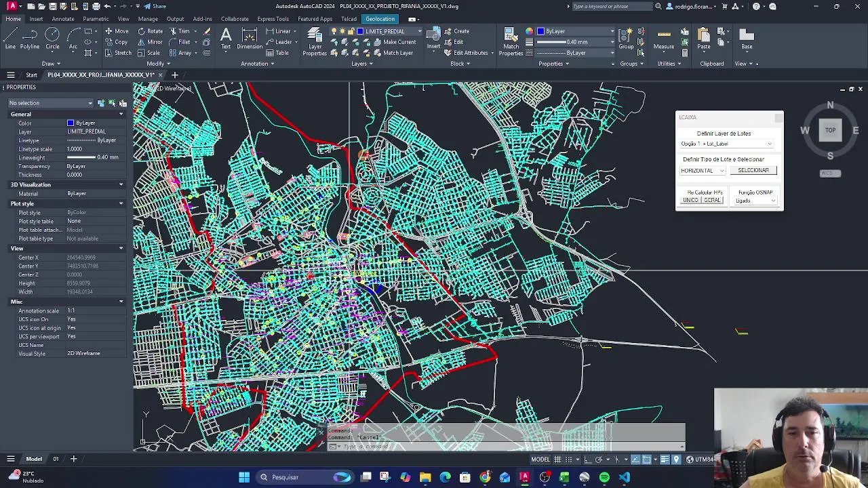Click the blue ByLayer color swatch in Properties
The width and height of the screenshot is (868, 488).
(x=71, y=123)
